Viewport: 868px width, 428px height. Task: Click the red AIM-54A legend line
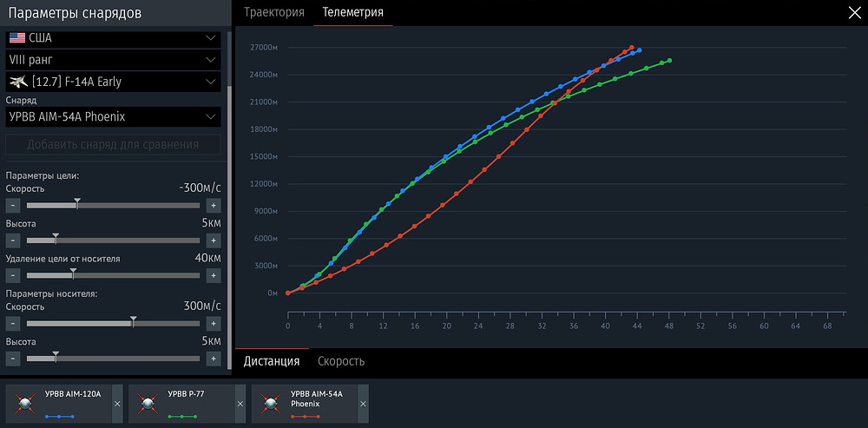click(x=305, y=417)
